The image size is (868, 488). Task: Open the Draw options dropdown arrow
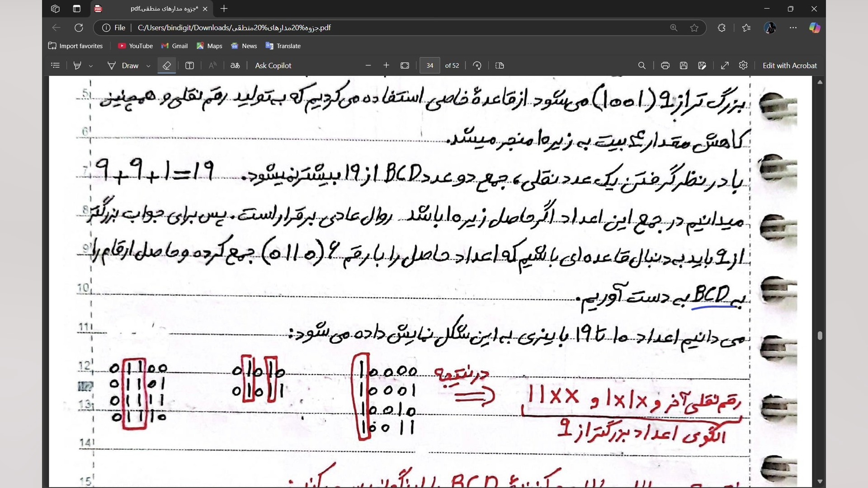148,66
